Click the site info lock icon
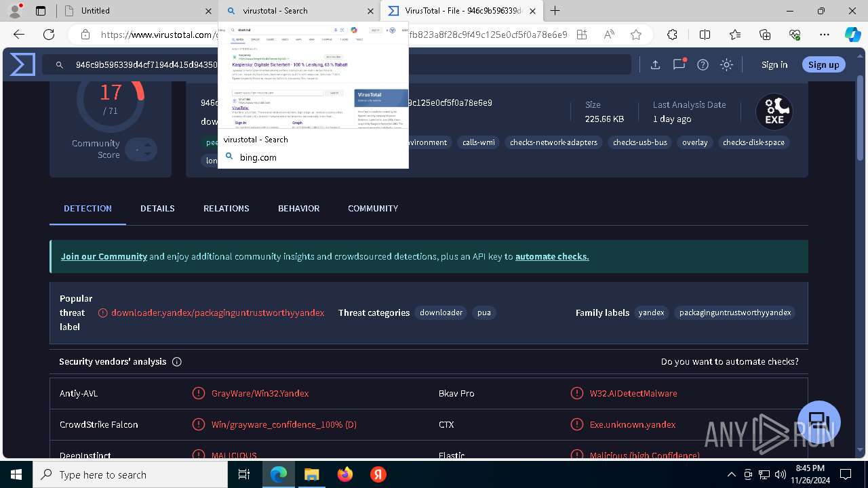Viewport: 868px width, 488px height. coord(85,35)
